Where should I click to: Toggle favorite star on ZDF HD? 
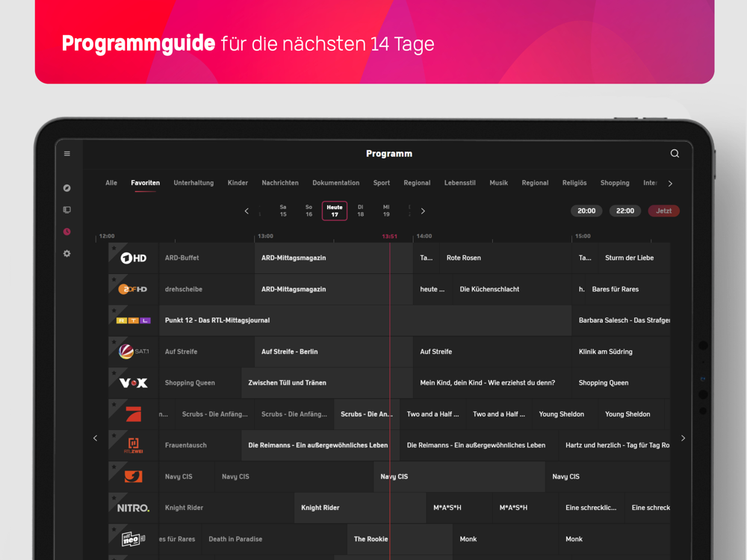(x=114, y=279)
